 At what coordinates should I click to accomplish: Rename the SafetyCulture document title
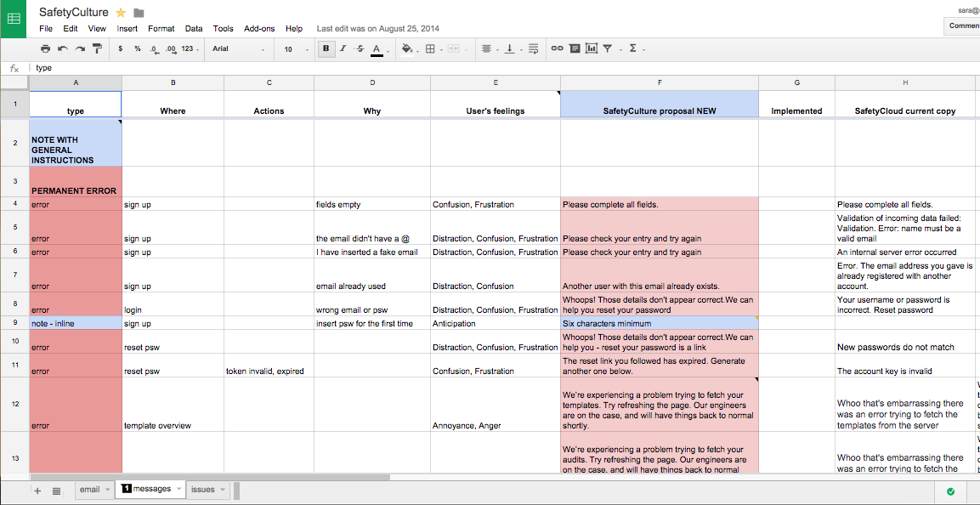pyautogui.click(x=74, y=12)
